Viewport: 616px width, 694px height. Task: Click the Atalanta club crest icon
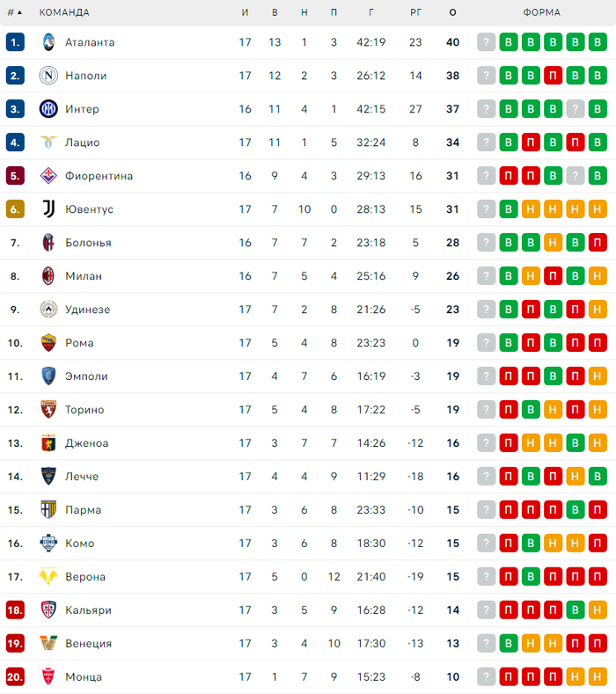pos(48,42)
